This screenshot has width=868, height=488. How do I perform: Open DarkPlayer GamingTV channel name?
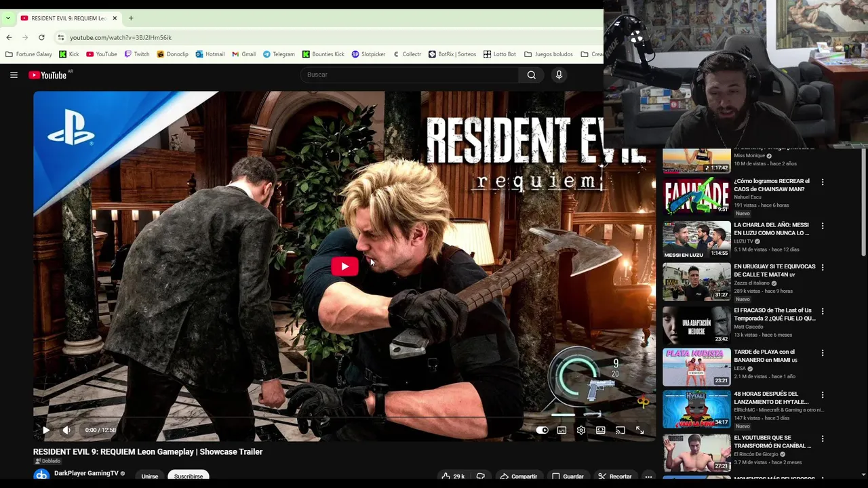tap(86, 473)
